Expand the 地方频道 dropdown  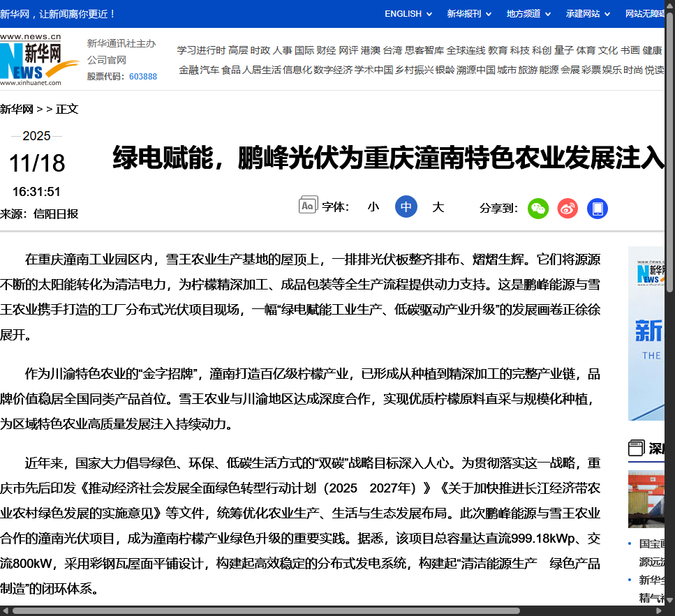click(x=528, y=14)
